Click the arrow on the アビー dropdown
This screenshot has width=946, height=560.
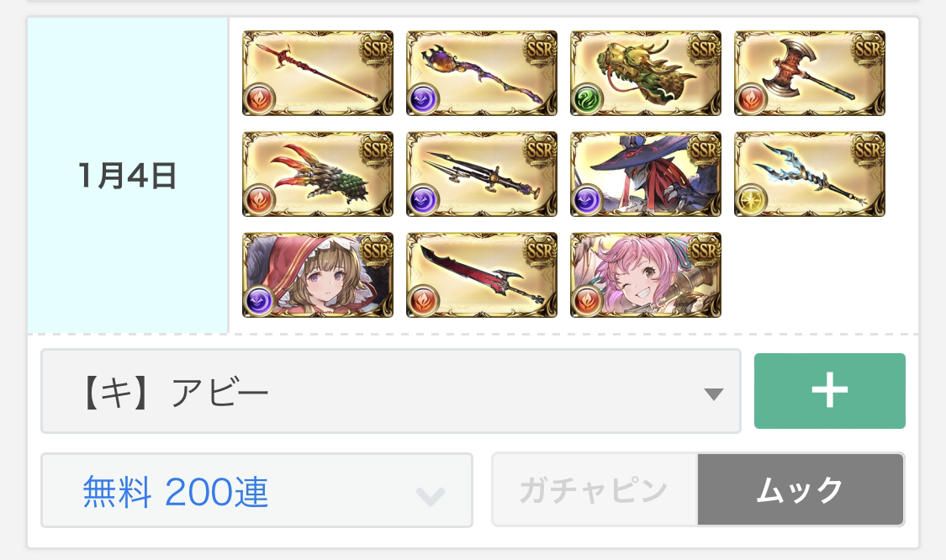713,394
